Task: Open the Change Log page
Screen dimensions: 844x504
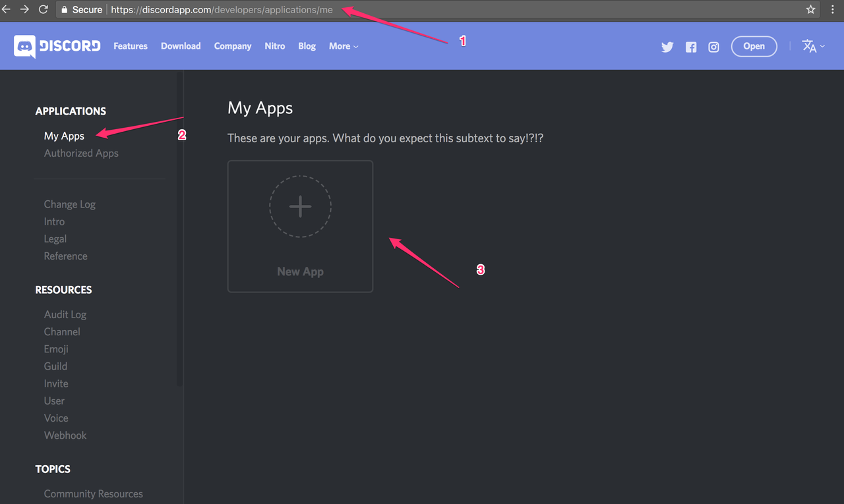Action: 69,204
